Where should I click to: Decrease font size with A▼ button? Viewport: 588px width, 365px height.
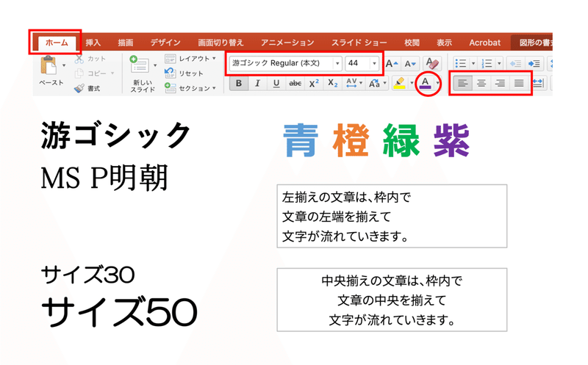coord(410,64)
